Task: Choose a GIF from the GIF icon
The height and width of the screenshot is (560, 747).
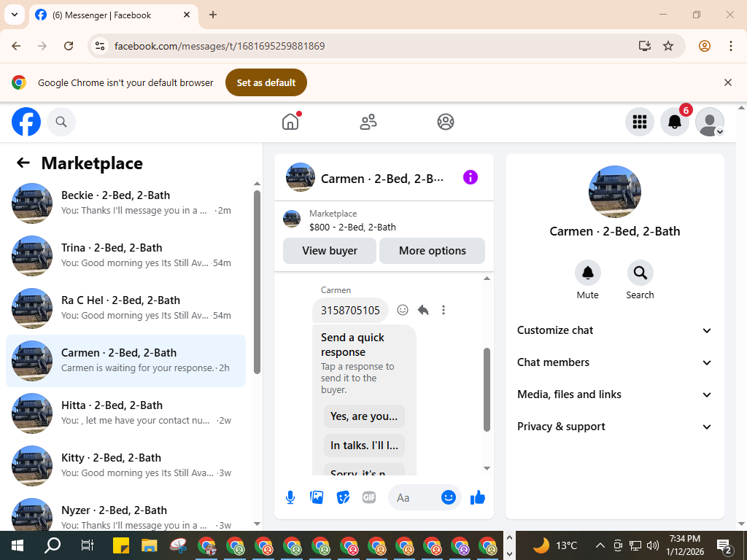Action: (369, 497)
